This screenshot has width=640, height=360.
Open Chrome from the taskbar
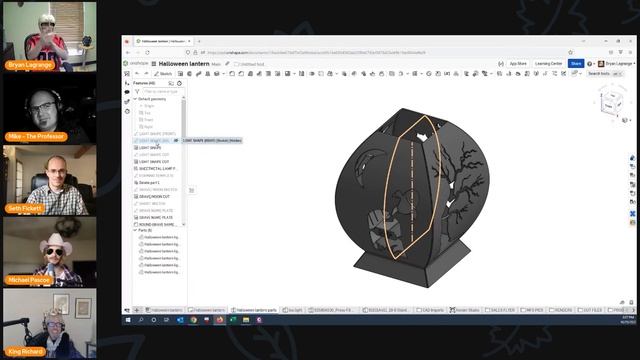point(193,320)
